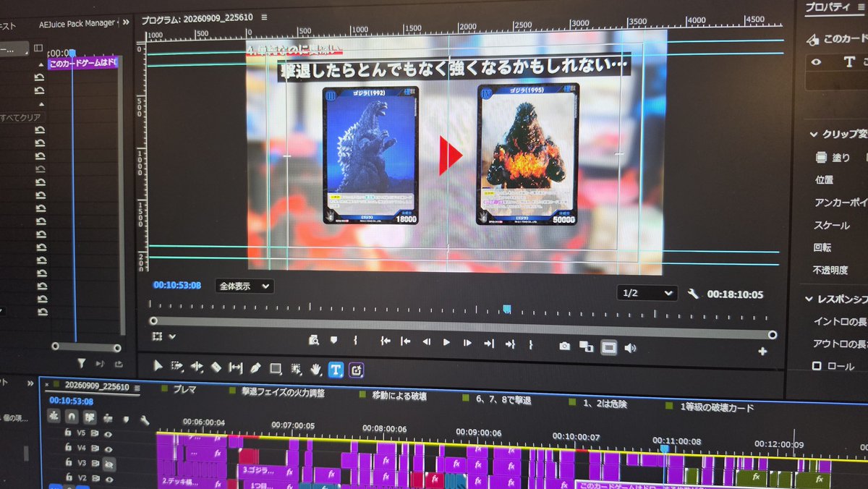Click Program monitor playhead on scrub bar
The image size is (868, 489).
507,310
